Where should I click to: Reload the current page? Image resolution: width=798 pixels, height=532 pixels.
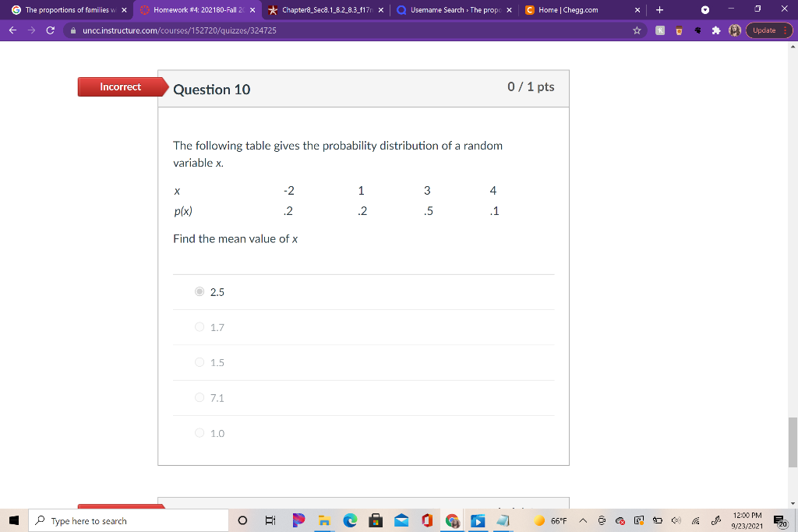51,30
